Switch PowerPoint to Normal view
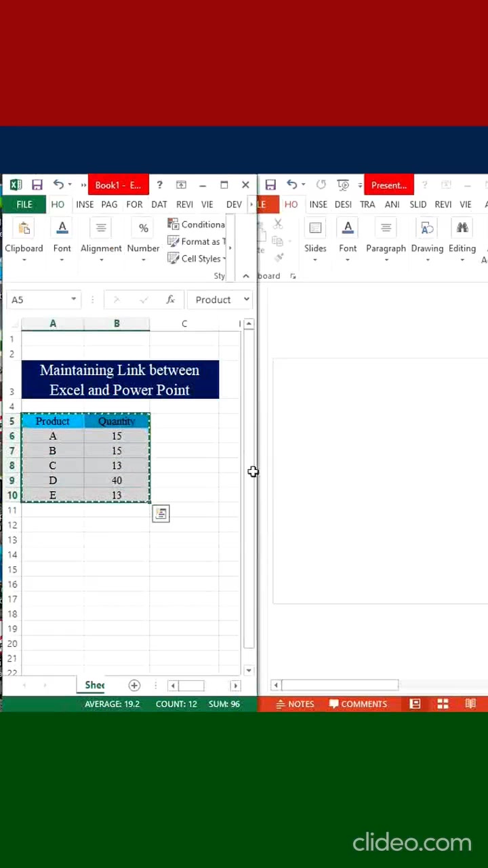 (415, 704)
